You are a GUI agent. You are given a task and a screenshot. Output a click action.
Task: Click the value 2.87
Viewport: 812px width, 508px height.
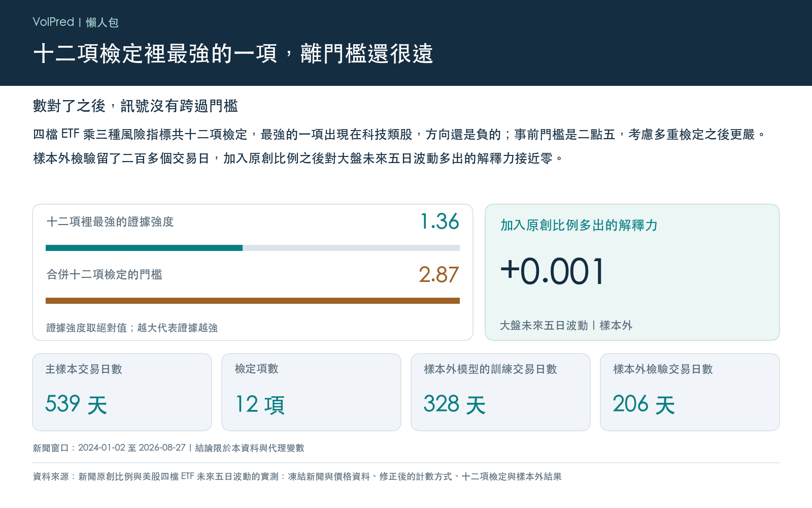coord(438,274)
